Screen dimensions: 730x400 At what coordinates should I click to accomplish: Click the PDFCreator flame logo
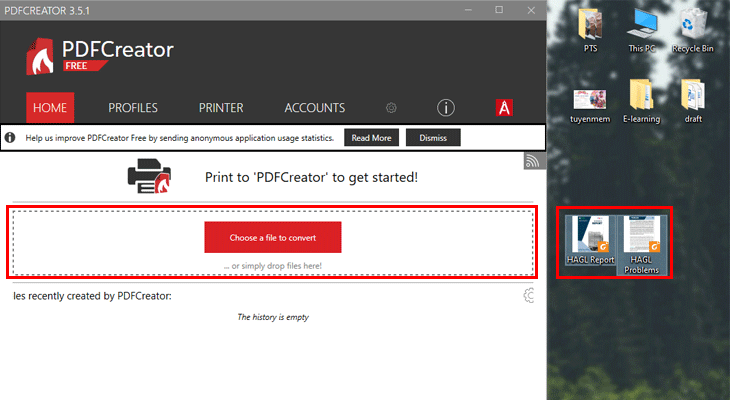[40, 57]
